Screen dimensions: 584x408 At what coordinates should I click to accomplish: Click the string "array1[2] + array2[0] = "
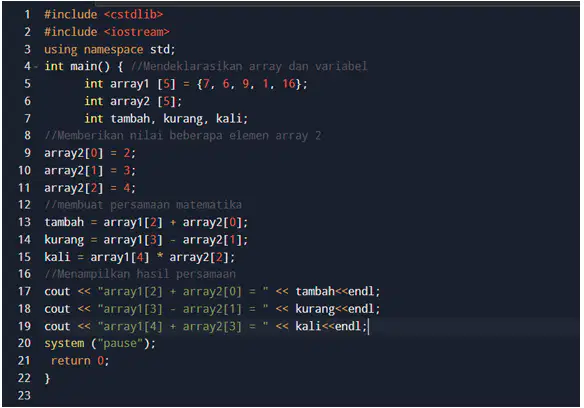pos(183,291)
